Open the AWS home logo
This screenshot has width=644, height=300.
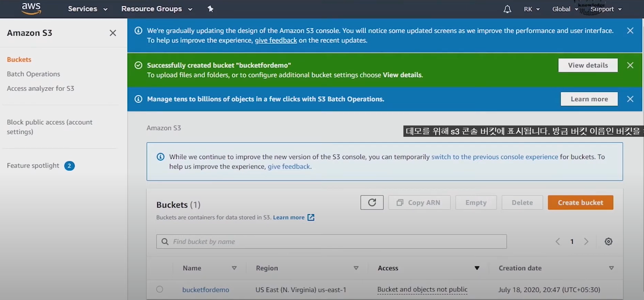31,9
